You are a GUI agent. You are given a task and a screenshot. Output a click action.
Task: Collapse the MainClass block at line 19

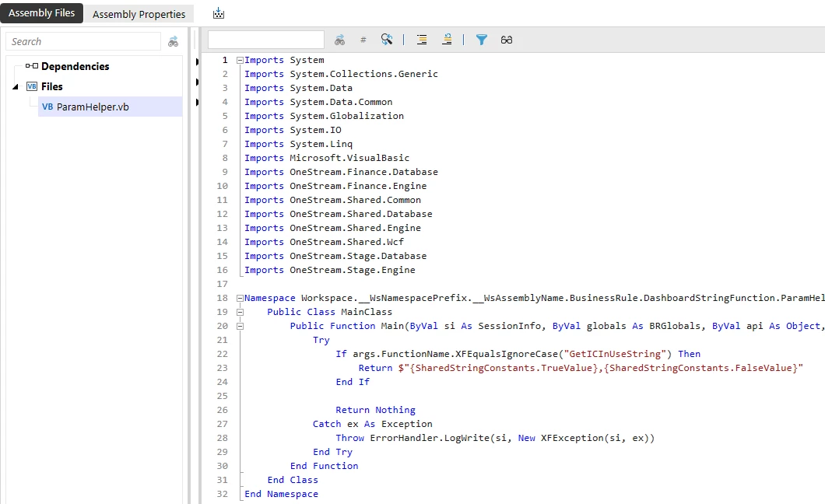click(240, 312)
